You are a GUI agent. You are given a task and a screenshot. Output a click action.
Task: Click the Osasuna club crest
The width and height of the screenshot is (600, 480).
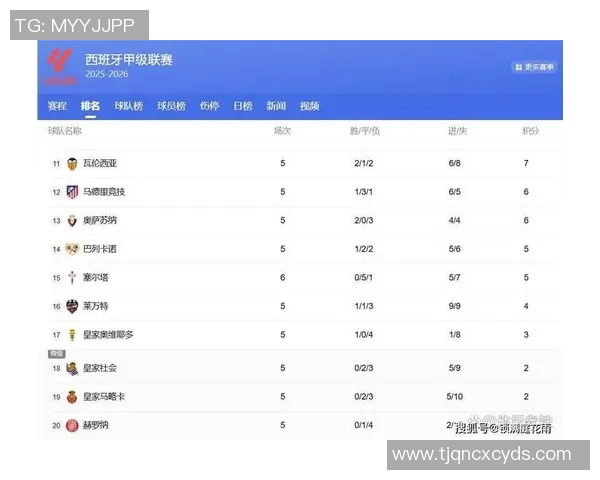coord(72,220)
